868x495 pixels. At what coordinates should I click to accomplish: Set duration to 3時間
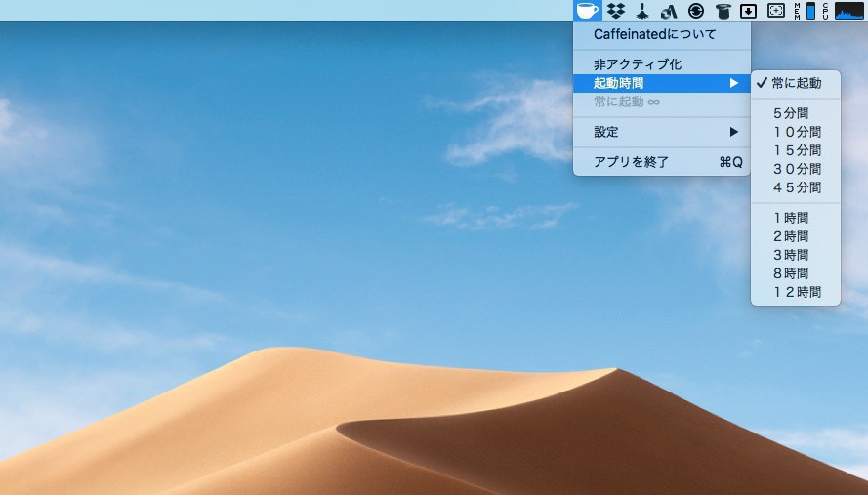tap(796, 255)
